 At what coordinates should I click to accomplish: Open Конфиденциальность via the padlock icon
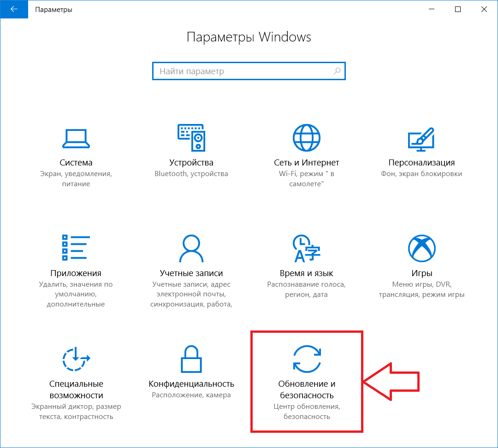pyautogui.click(x=191, y=359)
